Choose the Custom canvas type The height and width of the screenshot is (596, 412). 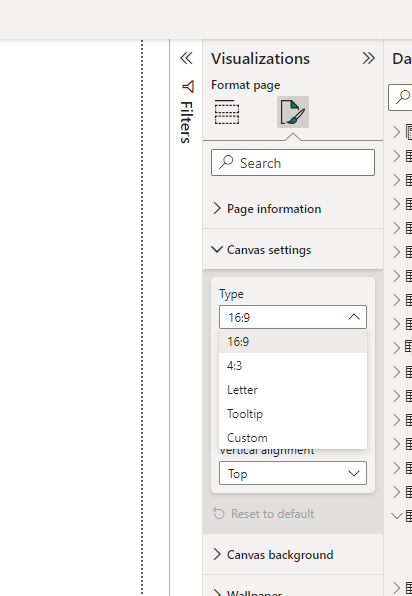pyautogui.click(x=293, y=437)
